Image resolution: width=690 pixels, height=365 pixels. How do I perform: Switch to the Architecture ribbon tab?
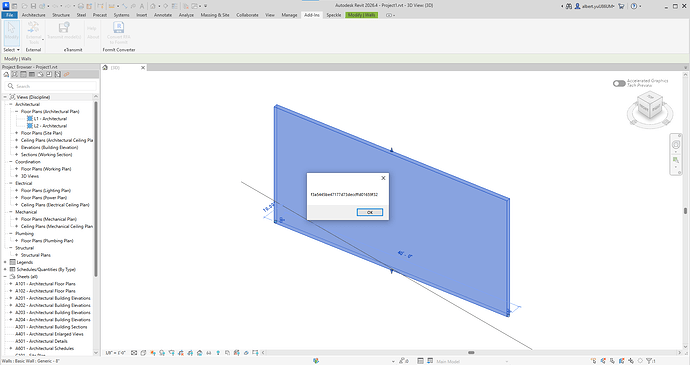click(x=33, y=15)
